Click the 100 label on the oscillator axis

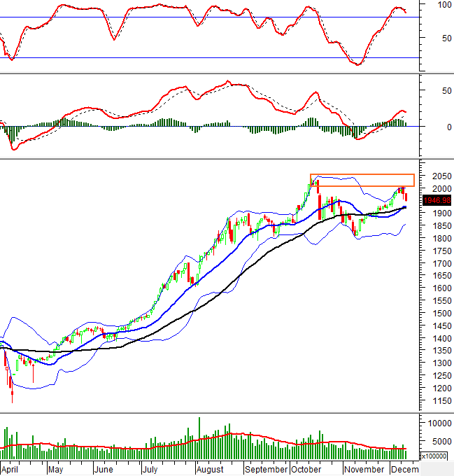click(x=443, y=5)
